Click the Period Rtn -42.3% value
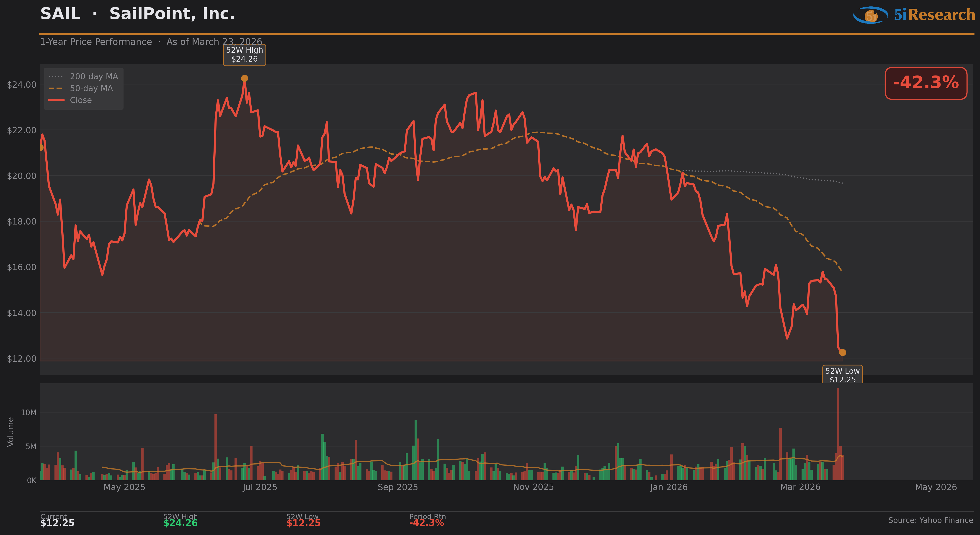This screenshot has height=535, width=980. (426, 523)
